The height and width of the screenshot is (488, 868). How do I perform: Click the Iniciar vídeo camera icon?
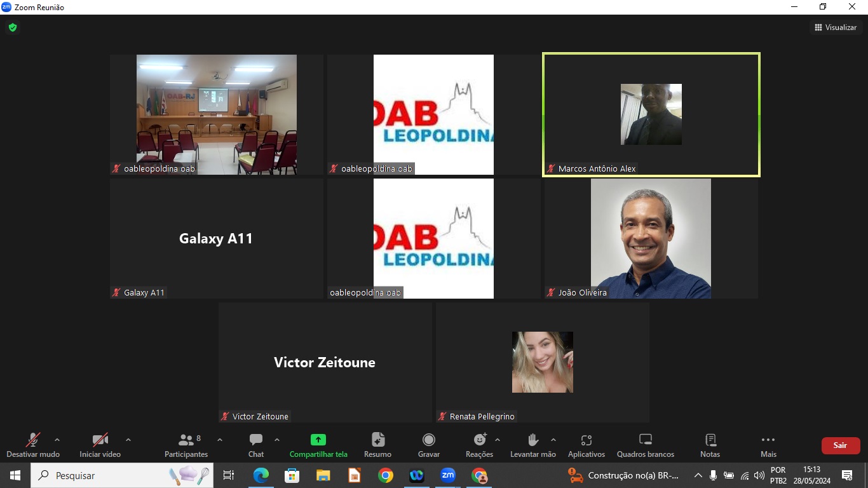click(100, 440)
